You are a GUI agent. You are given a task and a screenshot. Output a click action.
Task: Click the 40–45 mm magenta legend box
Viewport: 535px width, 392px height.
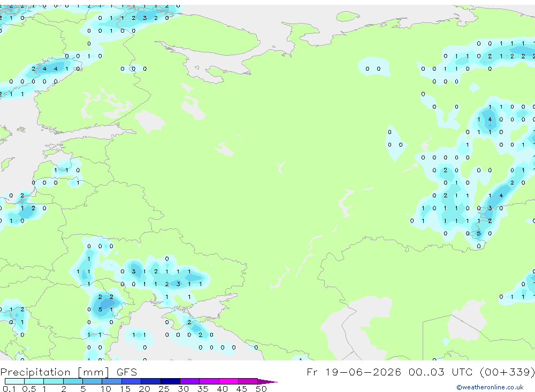228,381
